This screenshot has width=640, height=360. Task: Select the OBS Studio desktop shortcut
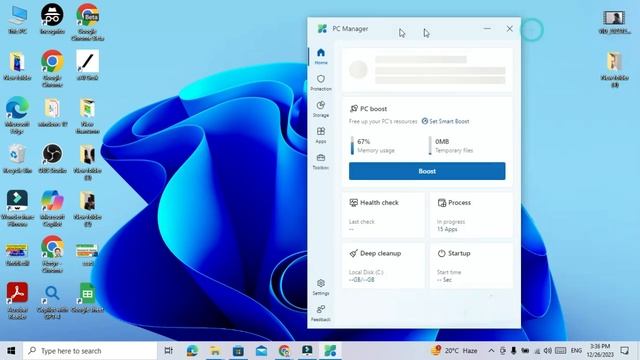click(52, 159)
